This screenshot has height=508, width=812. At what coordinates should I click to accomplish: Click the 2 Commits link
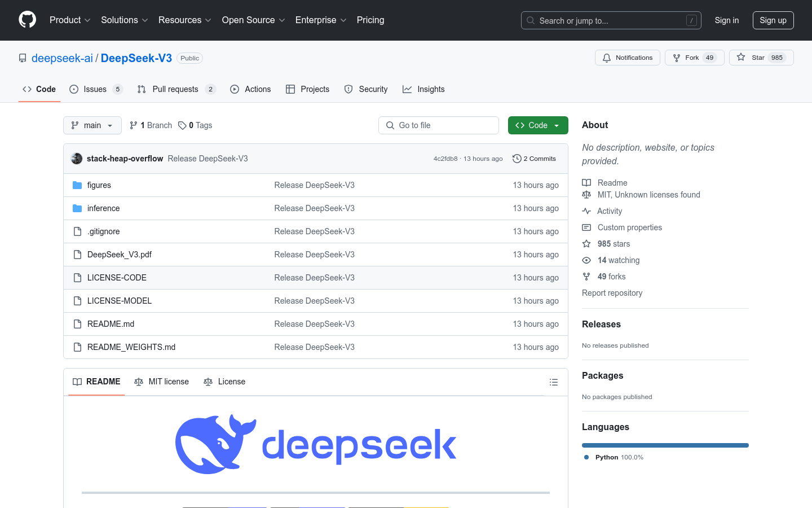[x=534, y=159]
